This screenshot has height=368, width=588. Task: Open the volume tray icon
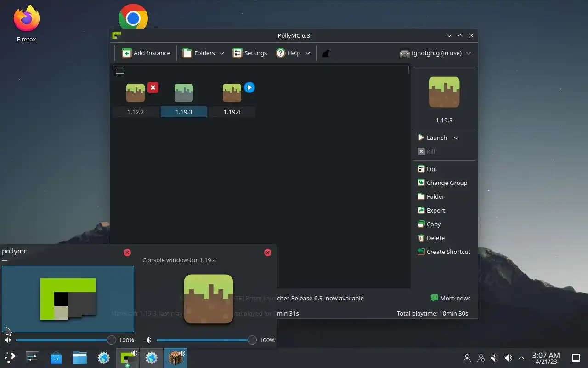click(509, 358)
